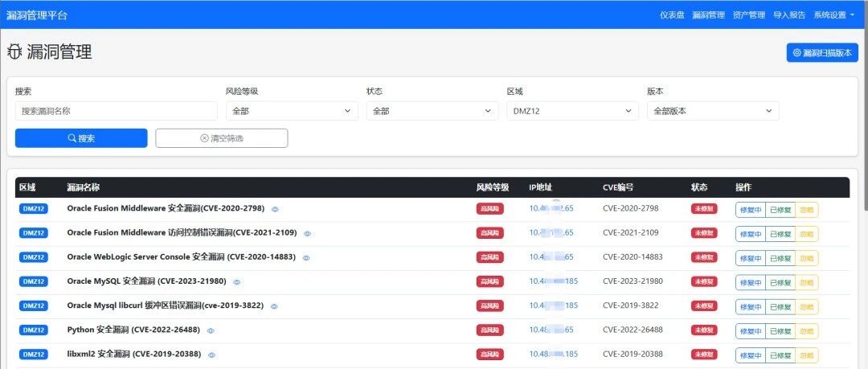Image resolution: width=868 pixels, height=369 pixels.
Task: Mark CVE-2023-21980 as 修复中
Action: click(751, 282)
